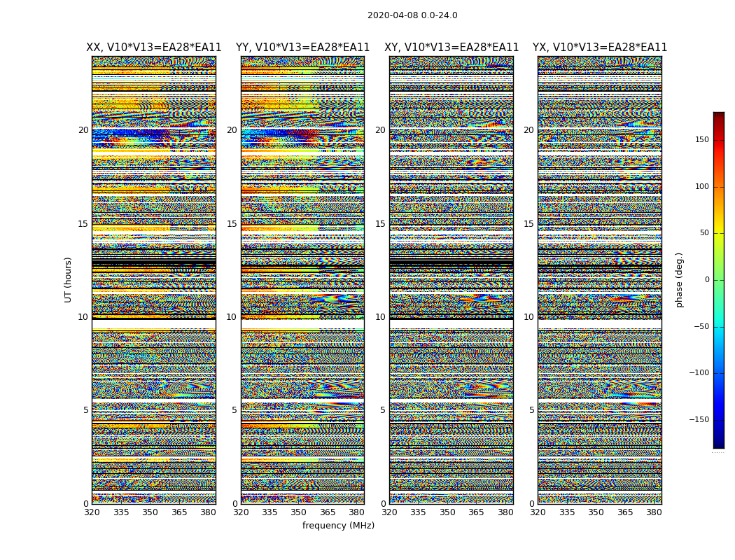Click the colorbar tick label 0
This screenshot has height=560, width=735.
pos(707,280)
